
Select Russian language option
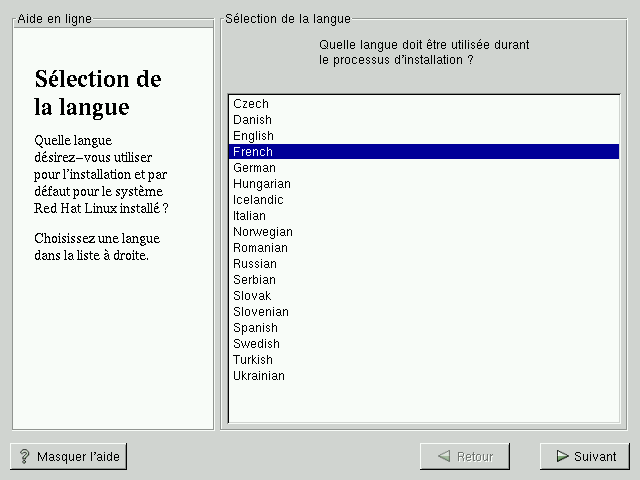point(255,264)
